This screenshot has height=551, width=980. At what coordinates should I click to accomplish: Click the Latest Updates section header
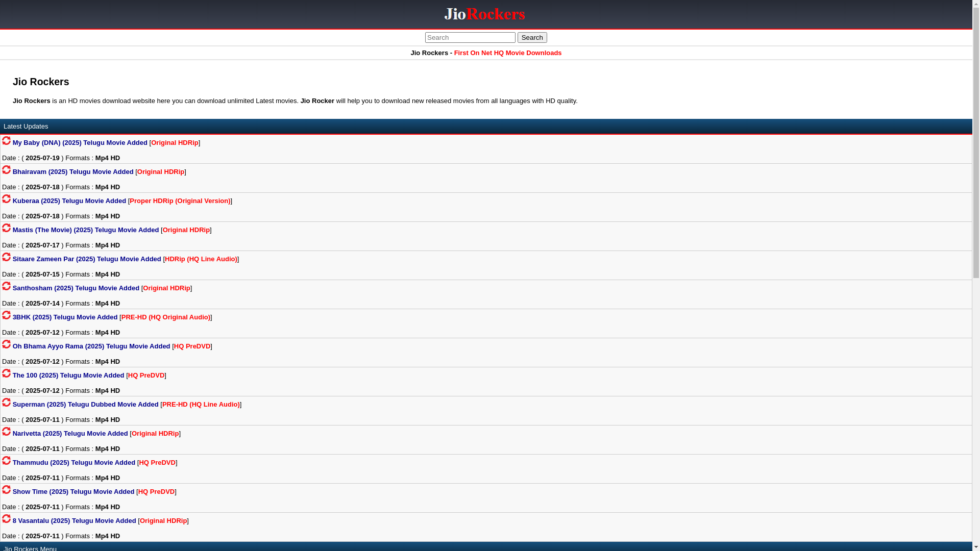pyautogui.click(x=486, y=126)
